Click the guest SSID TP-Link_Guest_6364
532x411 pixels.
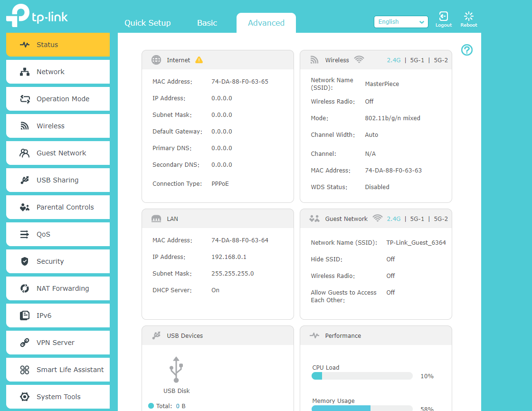pos(416,243)
